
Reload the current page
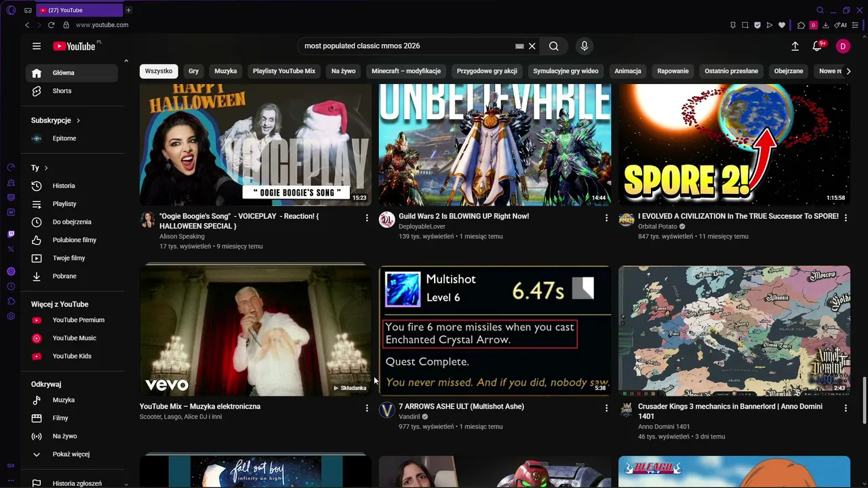click(x=51, y=25)
